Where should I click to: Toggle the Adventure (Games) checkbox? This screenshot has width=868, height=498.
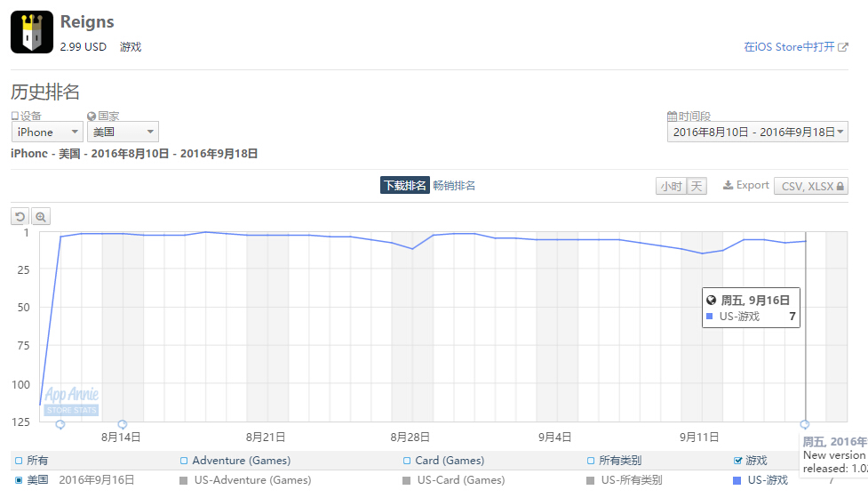[184, 461]
